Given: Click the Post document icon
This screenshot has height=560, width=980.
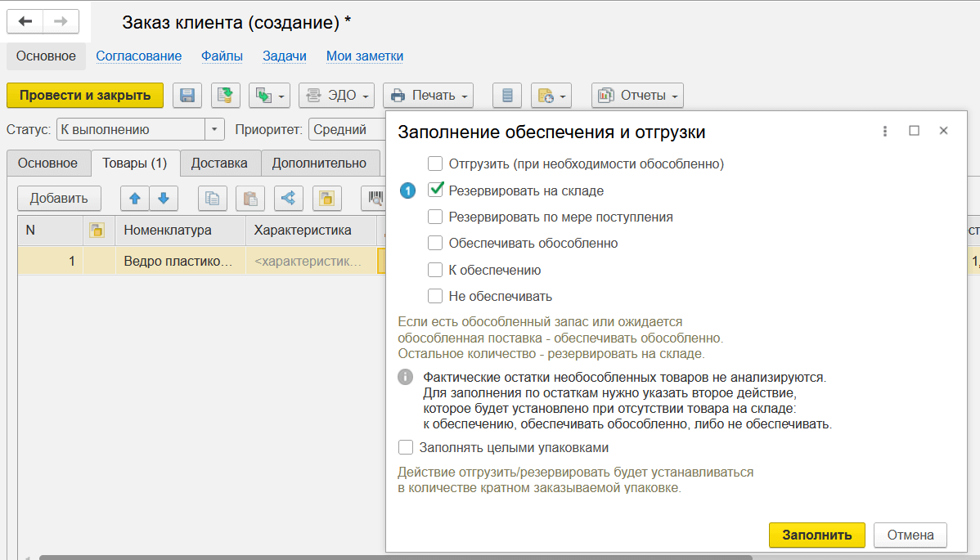Looking at the screenshot, I should tap(225, 96).
